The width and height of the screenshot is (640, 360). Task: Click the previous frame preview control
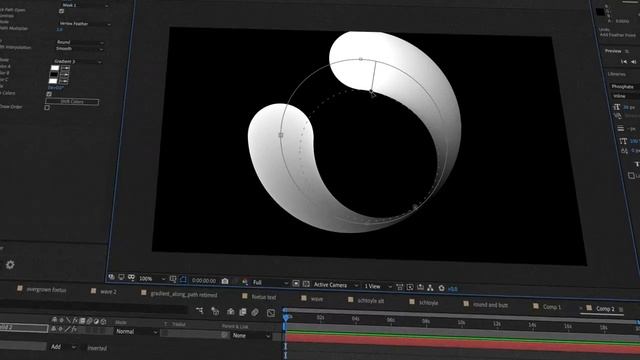pos(633,62)
